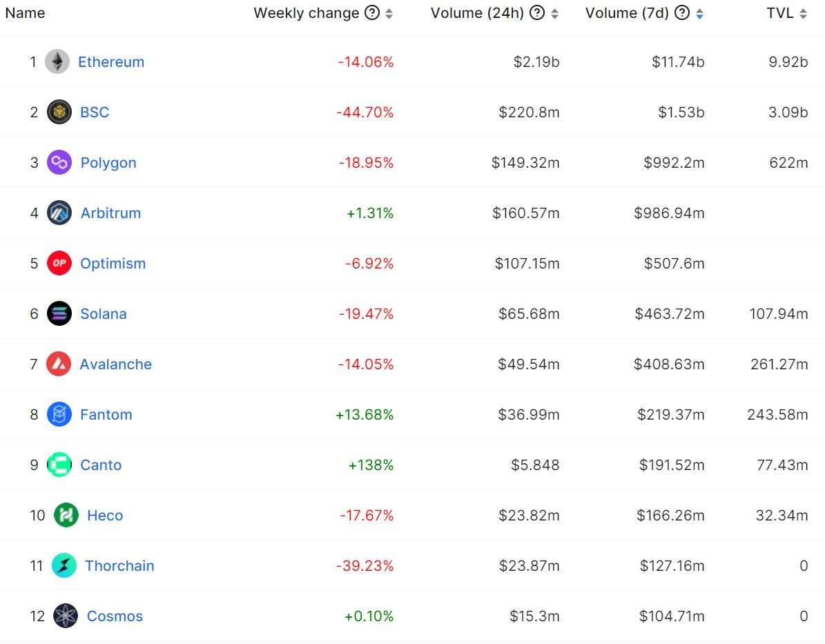Viewport: 825px width, 644px height.
Task: Click the Ethereum chain logo icon
Action: 57,62
